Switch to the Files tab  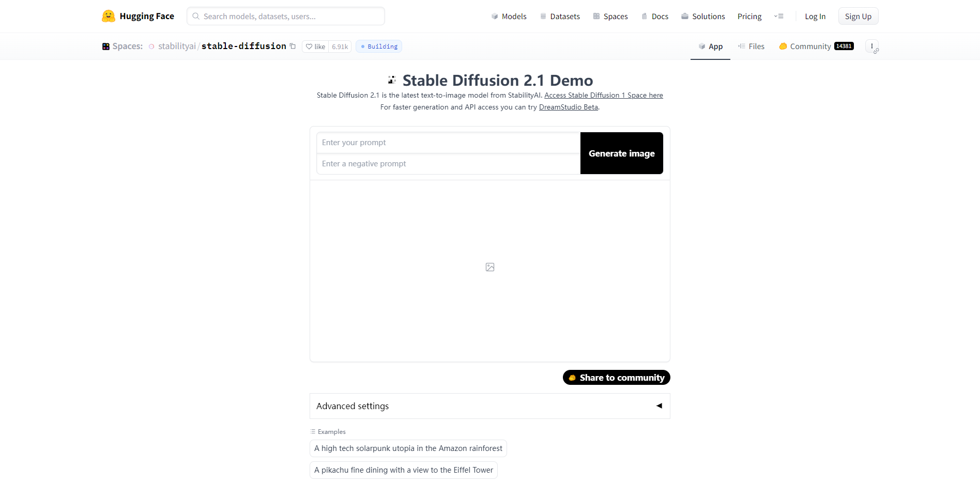pyautogui.click(x=751, y=46)
